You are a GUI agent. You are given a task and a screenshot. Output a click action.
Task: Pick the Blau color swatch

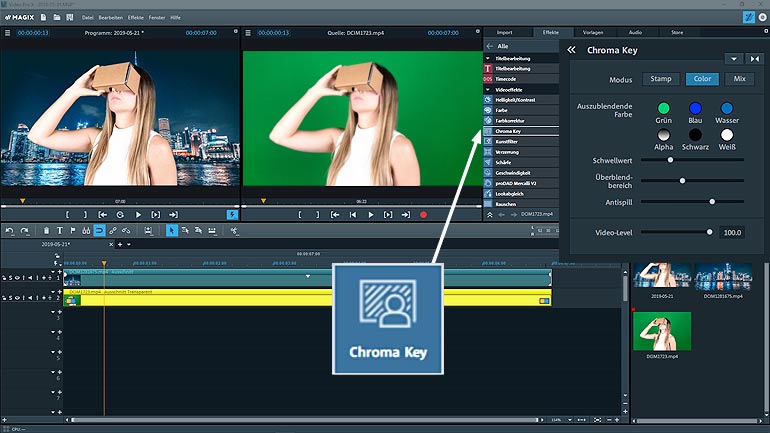click(x=695, y=108)
